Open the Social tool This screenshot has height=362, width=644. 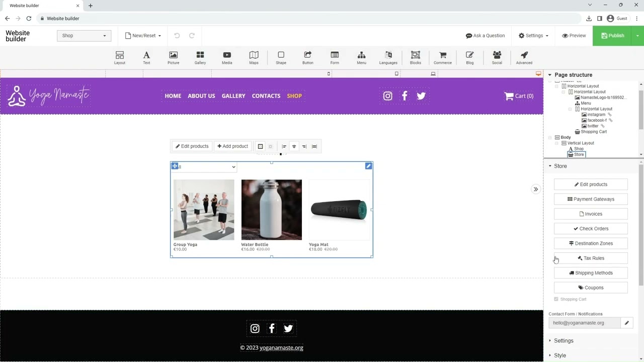pos(497,58)
